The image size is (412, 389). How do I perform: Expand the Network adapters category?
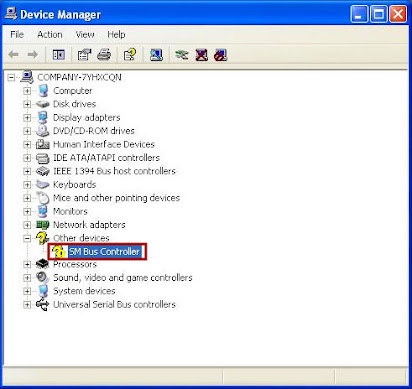[27, 225]
